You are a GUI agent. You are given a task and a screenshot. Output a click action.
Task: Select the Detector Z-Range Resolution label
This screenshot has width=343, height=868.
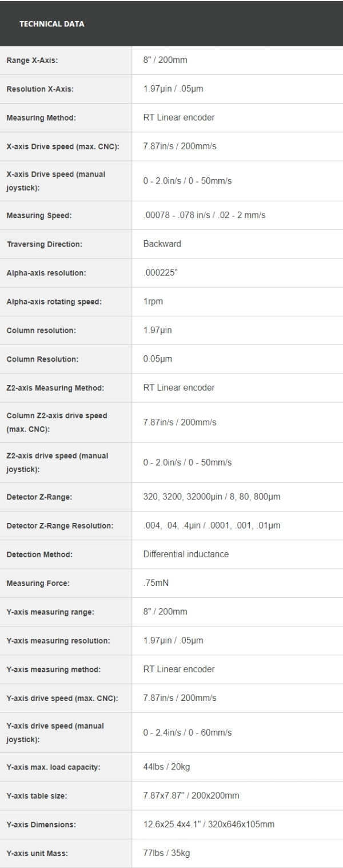pyautogui.click(x=60, y=526)
